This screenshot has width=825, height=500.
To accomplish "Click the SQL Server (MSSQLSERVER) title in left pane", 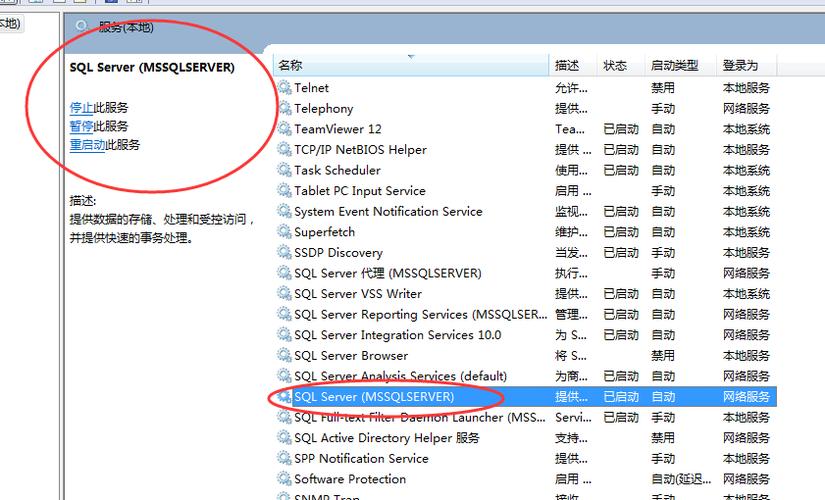I will point(152,67).
